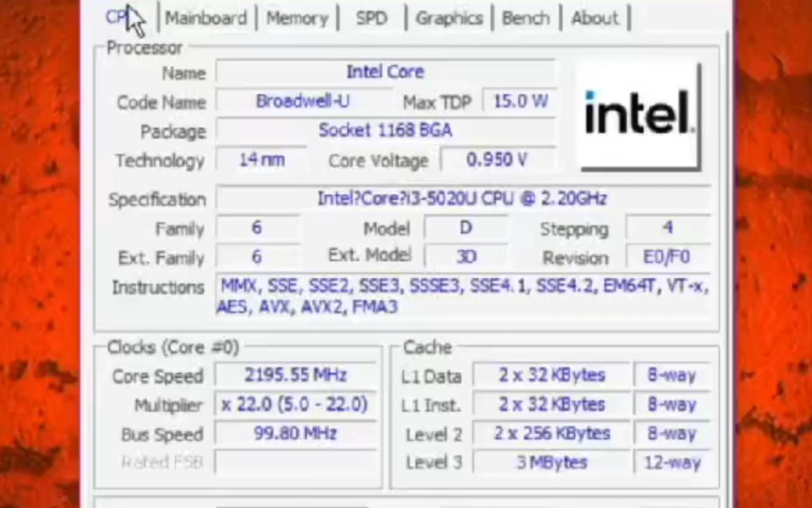812x508 pixels.
Task: Click the Level 3 size 3 MBytes
Action: (x=552, y=462)
